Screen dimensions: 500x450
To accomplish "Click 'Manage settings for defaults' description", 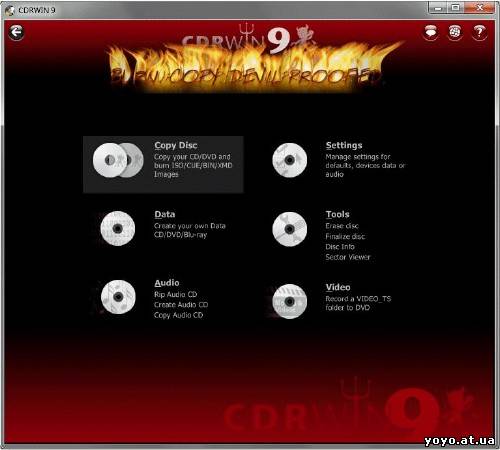I will click(x=365, y=165).
